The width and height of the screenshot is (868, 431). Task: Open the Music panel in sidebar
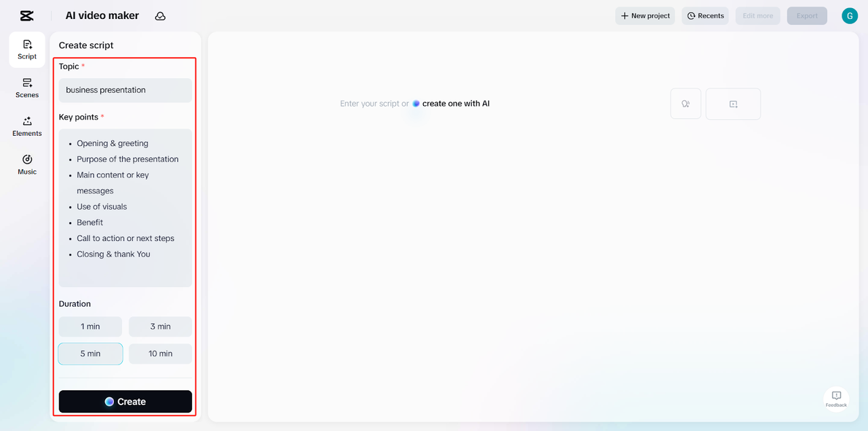click(27, 165)
